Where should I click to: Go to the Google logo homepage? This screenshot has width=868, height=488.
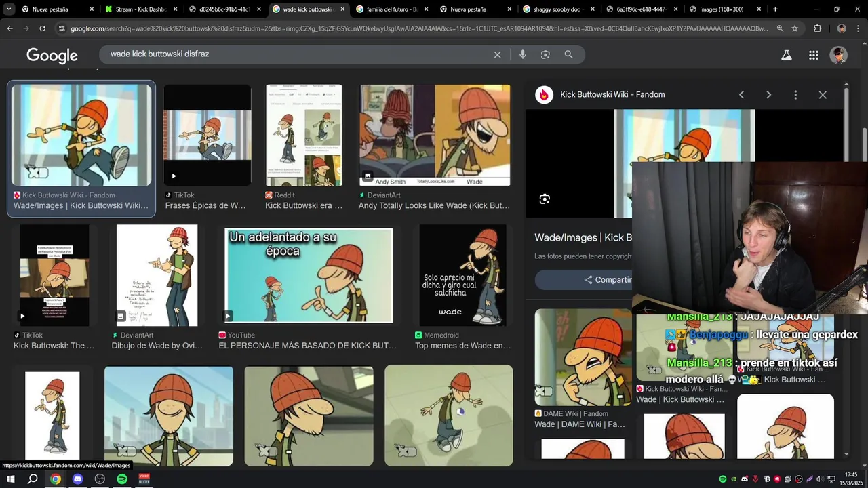coord(52,56)
